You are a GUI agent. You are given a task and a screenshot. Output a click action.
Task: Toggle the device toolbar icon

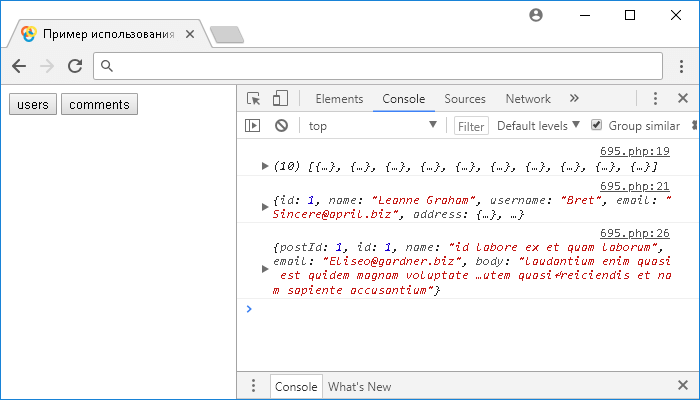[280, 98]
